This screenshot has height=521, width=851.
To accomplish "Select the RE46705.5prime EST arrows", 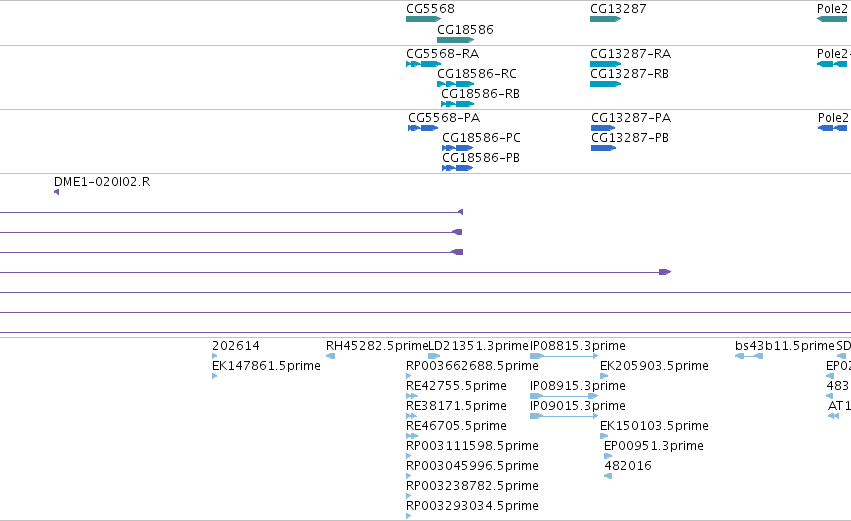I will 411,436.
